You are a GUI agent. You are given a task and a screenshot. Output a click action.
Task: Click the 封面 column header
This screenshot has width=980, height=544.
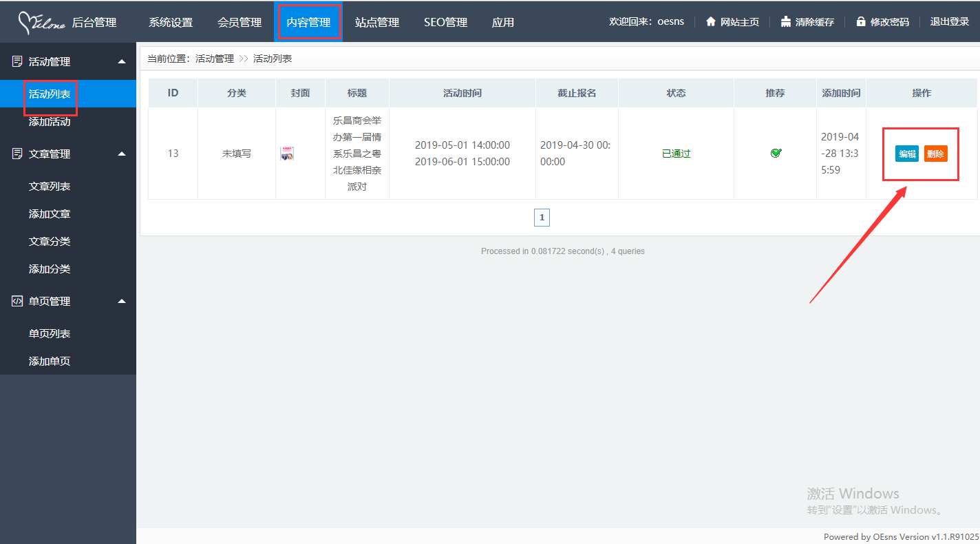[300, 92]
